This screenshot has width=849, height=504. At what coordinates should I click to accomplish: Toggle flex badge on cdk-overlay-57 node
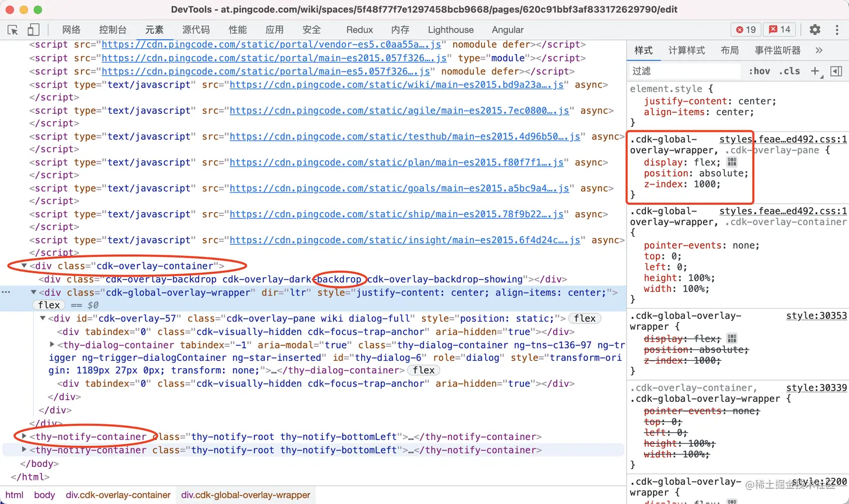pyautogui.click(x=585, y=318)
